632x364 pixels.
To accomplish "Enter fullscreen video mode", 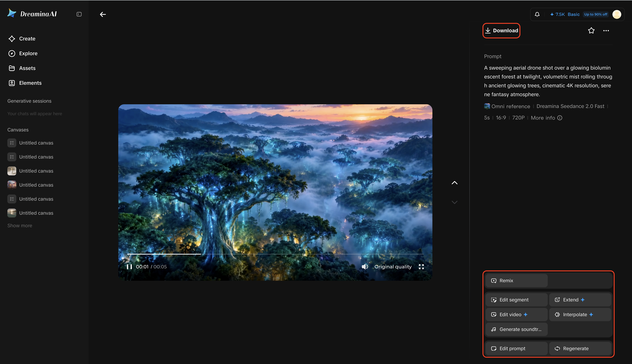I will (x=421, y=267).
